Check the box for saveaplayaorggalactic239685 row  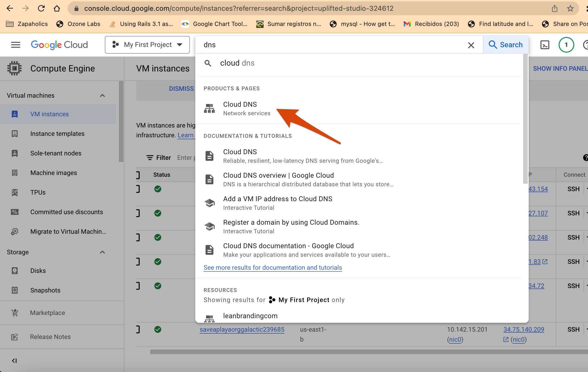(x=138, y=329)
